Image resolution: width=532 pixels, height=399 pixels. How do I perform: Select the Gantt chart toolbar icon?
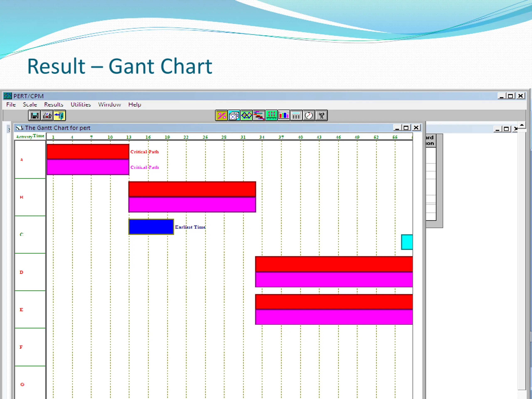(x=259, y=116)
